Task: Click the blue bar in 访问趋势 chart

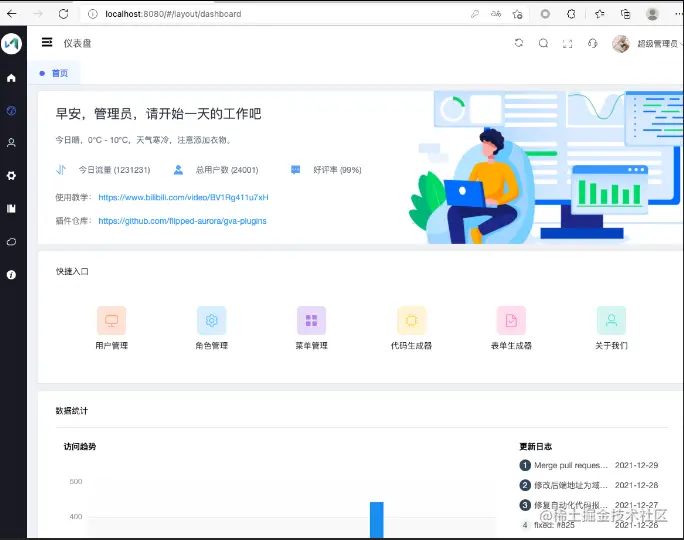Action: [x=377, y=520]
